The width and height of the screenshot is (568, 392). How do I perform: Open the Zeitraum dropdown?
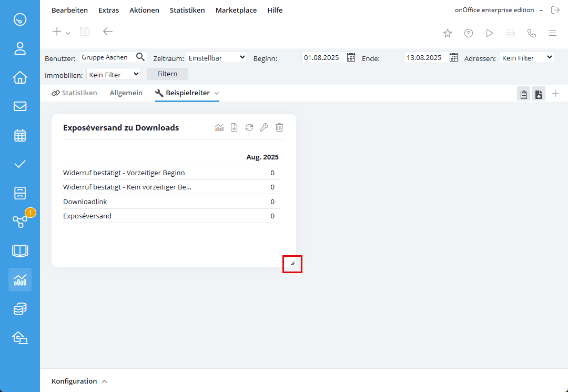(216, 57)
